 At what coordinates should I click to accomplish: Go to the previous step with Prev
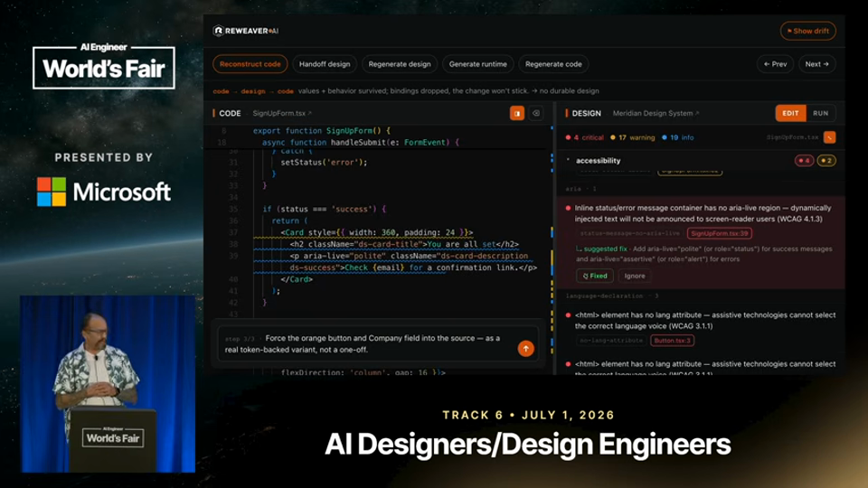click(x=775, y=64)
